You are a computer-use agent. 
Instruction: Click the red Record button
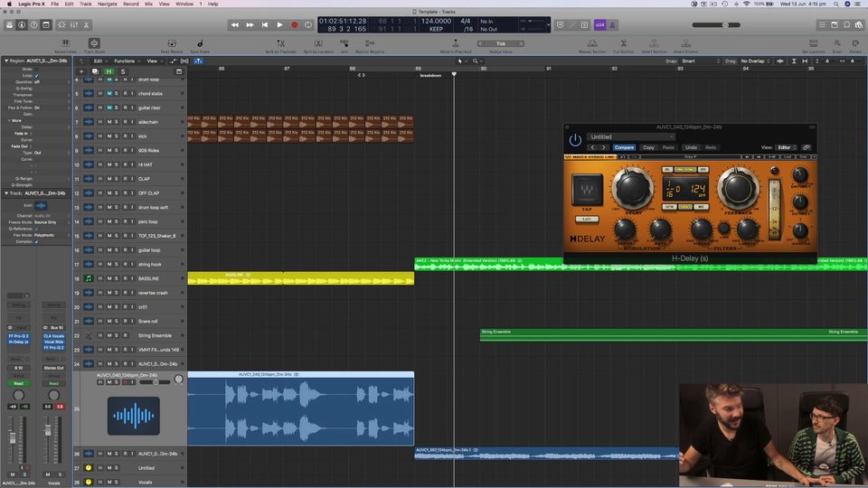295,25
